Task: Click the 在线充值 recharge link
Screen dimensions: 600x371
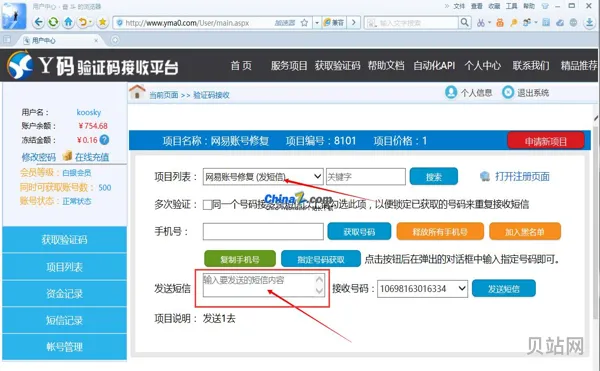Action: point(92,157)
